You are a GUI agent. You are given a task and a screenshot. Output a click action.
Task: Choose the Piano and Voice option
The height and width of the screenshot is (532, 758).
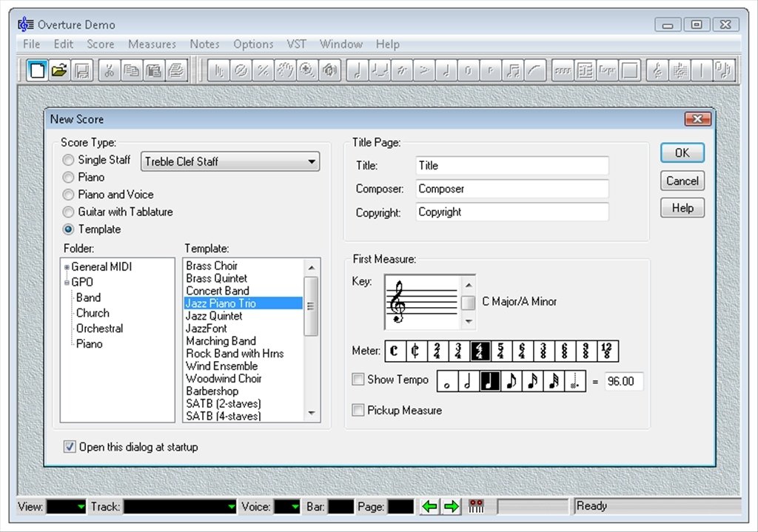tap(68, 195)
